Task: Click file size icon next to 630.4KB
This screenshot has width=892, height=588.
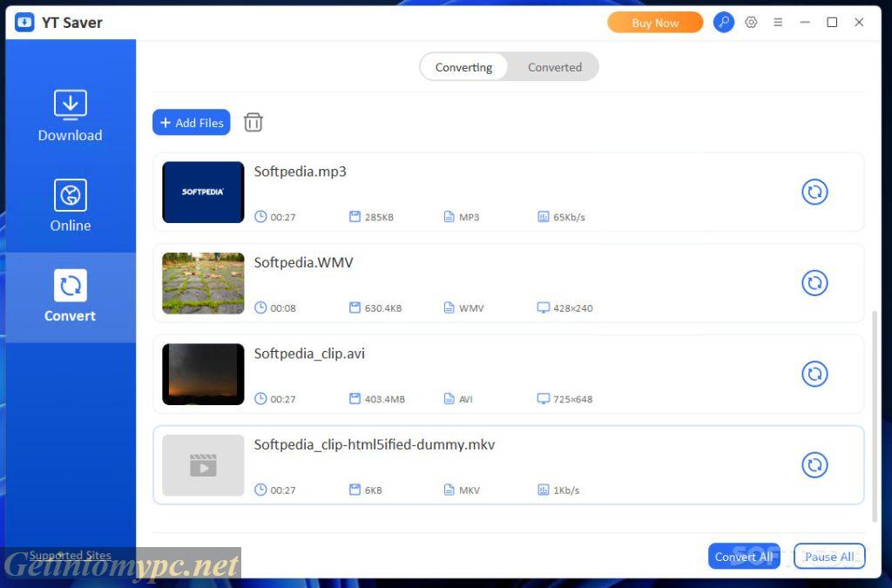Action: (355, 308)
